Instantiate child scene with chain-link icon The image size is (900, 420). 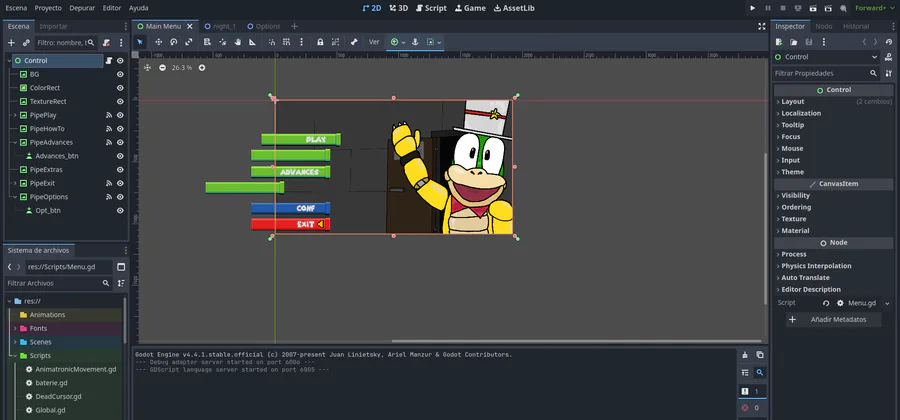tap(26, 42)
